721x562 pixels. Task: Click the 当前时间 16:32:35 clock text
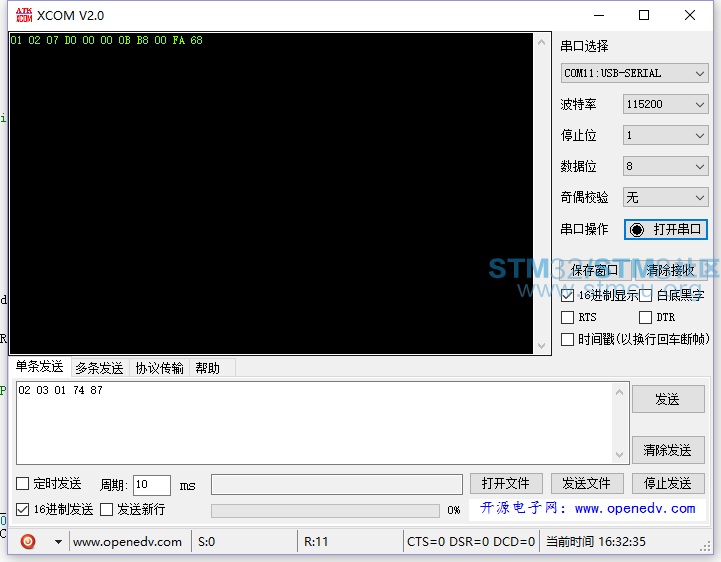(x=595, y=542)
